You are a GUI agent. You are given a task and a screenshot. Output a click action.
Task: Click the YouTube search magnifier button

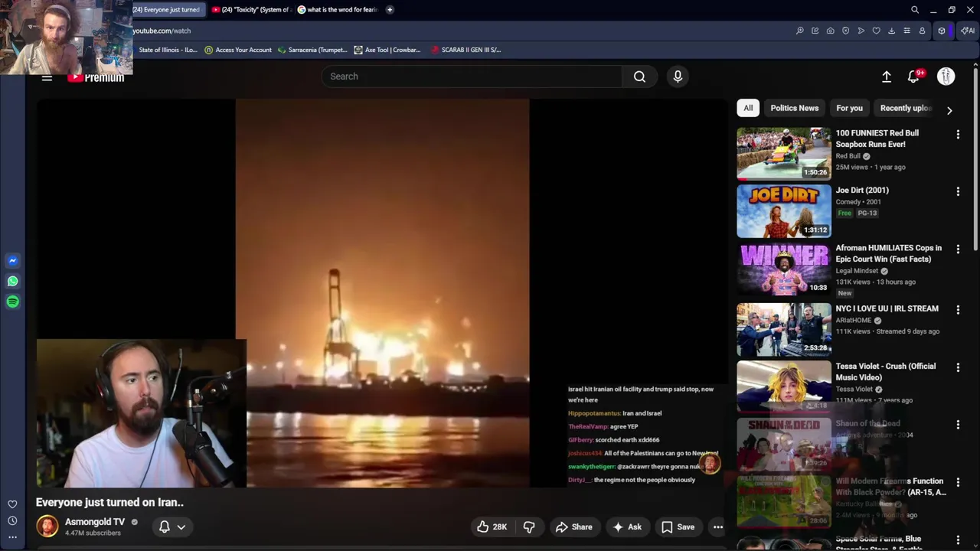point(639,77)
